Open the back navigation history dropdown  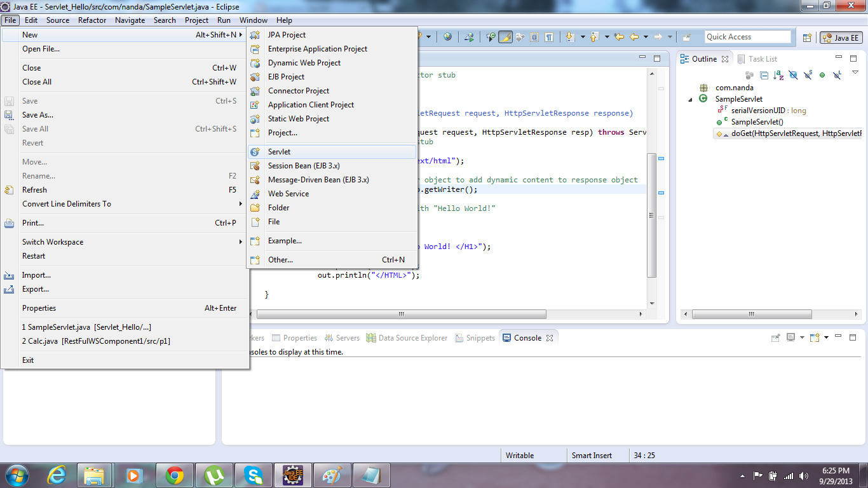646,36
